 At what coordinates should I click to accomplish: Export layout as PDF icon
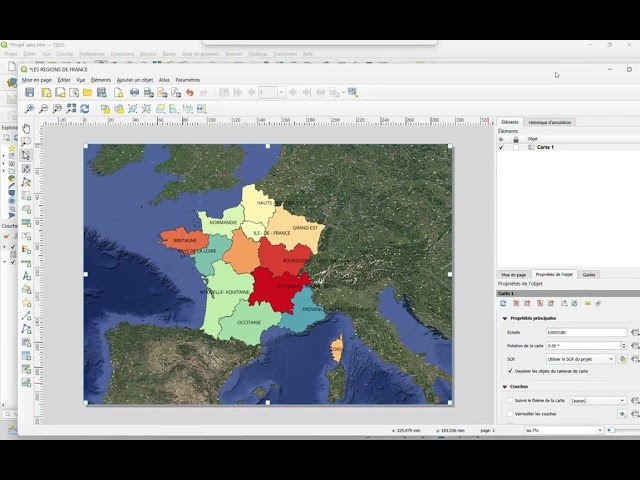click(176, 92)
